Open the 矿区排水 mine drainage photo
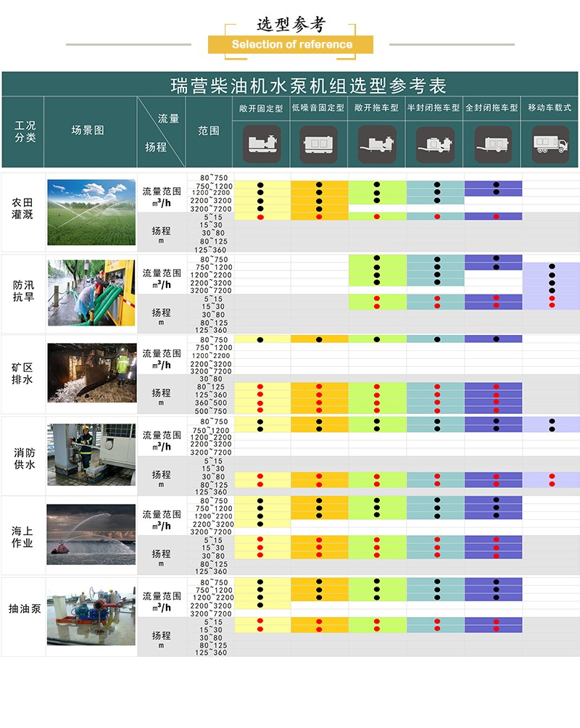Image resolution: width=580 pixels, height=728 pixels. tap(92, 373)
